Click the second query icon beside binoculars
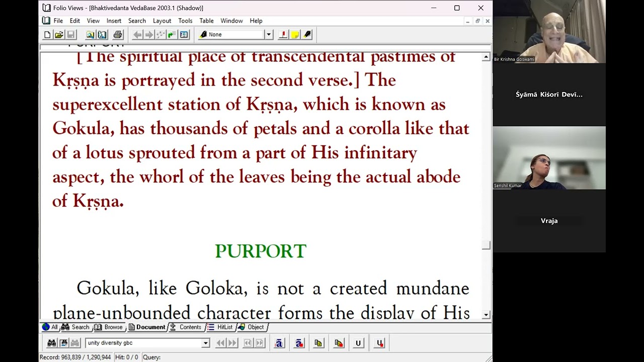The width and height of the screenshot is (644, 362). (x=63, y=343)
